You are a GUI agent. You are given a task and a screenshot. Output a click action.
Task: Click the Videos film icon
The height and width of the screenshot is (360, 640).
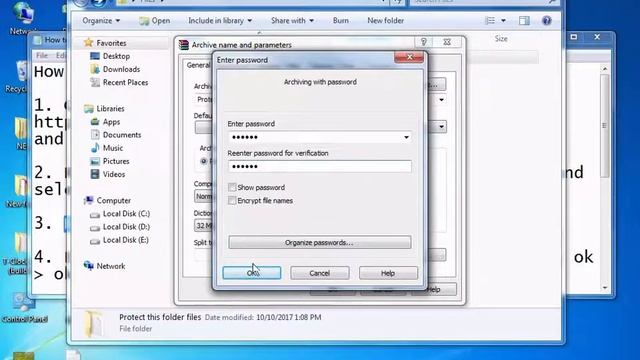95,174
